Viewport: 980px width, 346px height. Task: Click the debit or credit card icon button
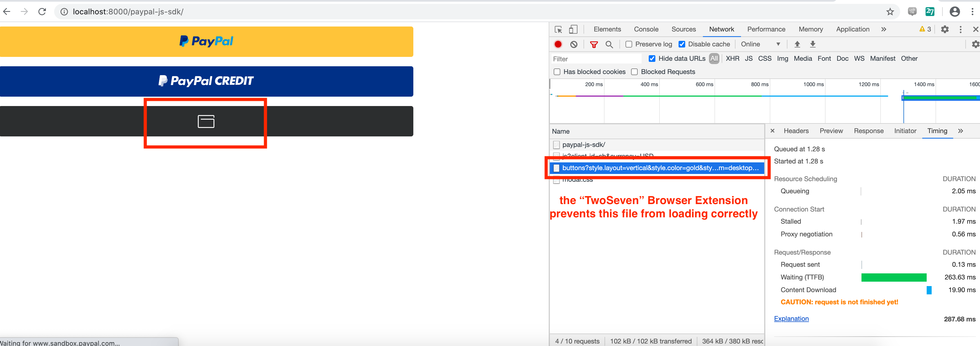tap(206, 121)
